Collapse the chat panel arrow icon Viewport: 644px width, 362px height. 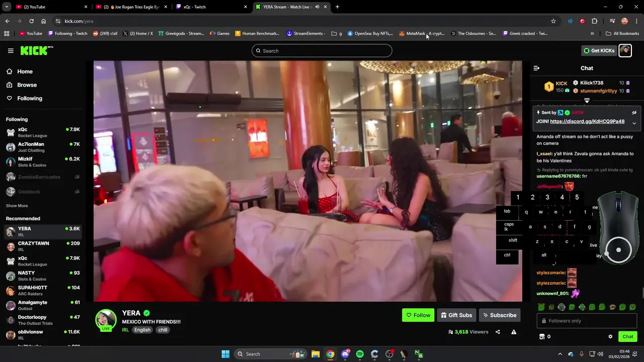(536, 68)
